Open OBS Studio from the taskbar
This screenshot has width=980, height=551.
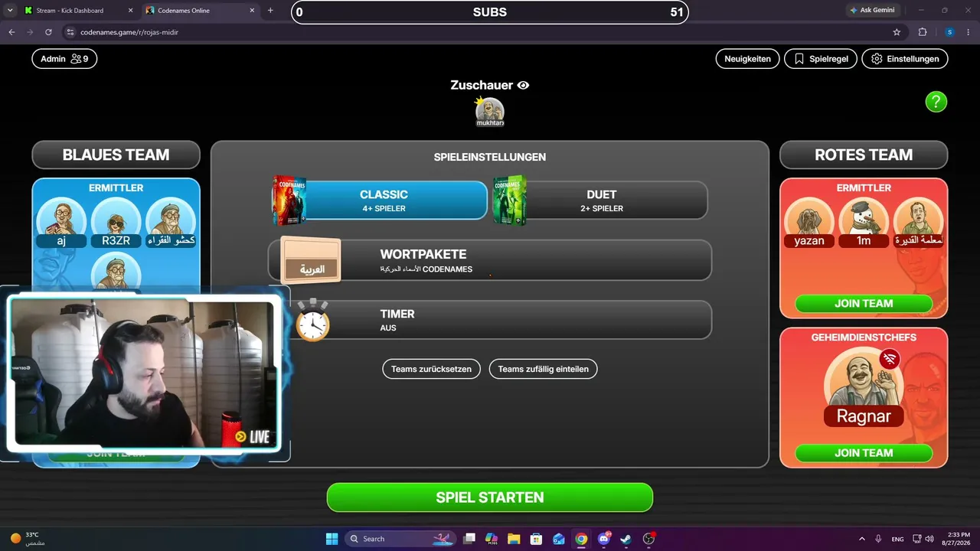[x=649, y=539]
